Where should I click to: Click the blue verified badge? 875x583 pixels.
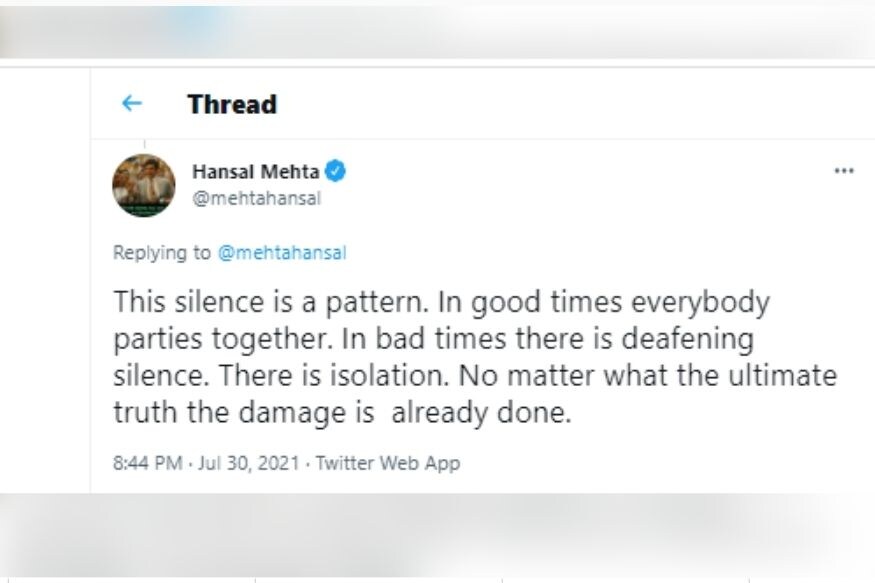tap(336, 172)
